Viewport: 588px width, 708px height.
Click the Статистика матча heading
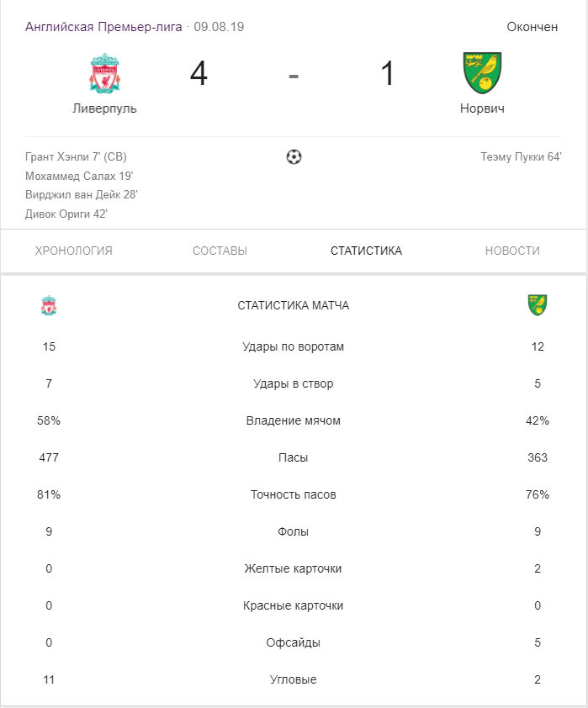point(294,305)
